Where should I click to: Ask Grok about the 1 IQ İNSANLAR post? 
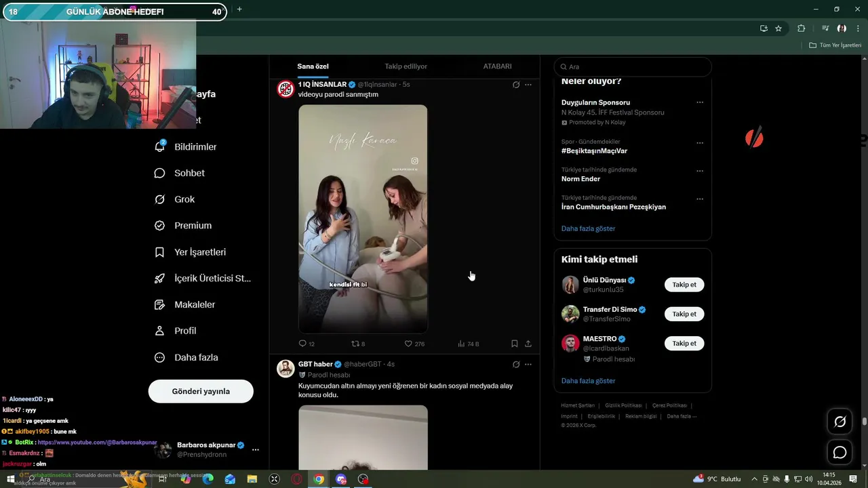pos(516,85)
